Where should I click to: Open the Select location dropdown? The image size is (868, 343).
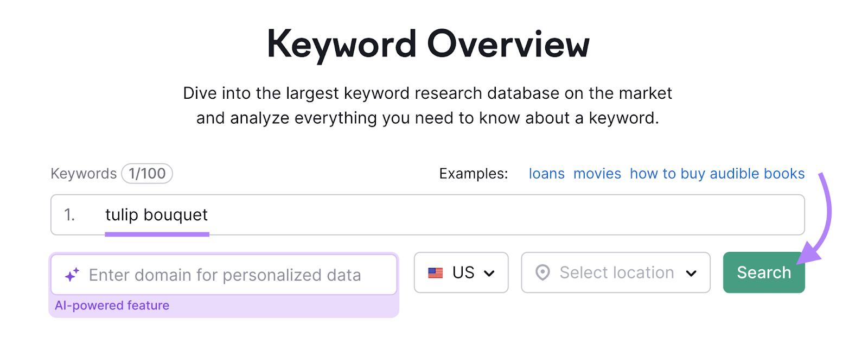coord(615,272)
